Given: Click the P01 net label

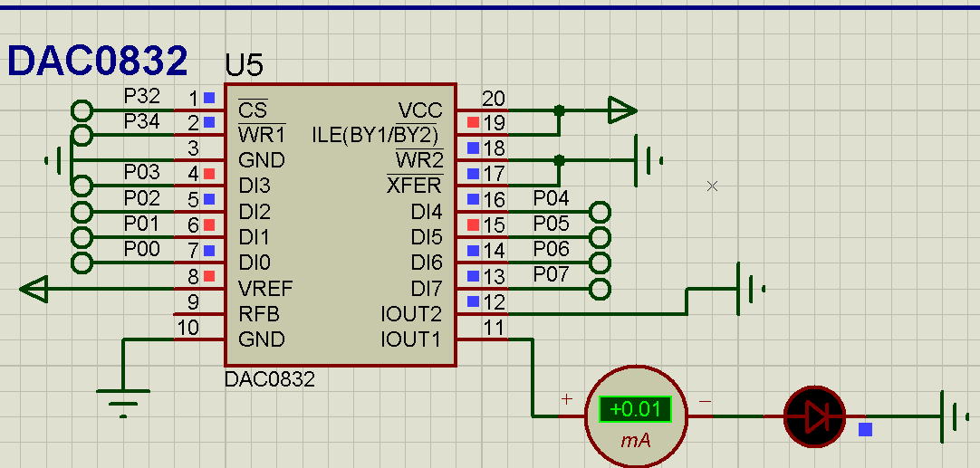Looking at the screenshot, I should tap(142, 223).
